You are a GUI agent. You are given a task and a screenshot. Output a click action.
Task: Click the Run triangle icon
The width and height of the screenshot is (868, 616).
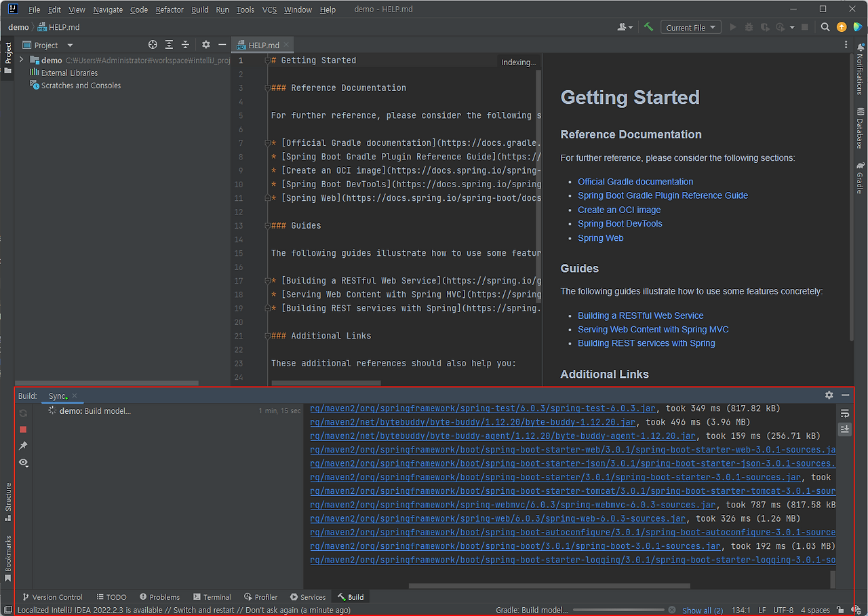[x=733, y=27]
